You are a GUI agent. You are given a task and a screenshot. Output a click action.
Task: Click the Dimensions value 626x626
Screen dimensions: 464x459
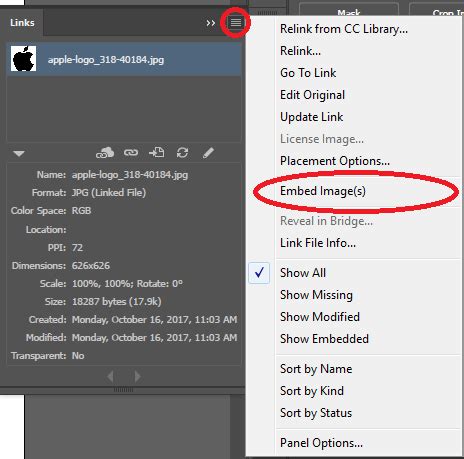click(91, 266)
